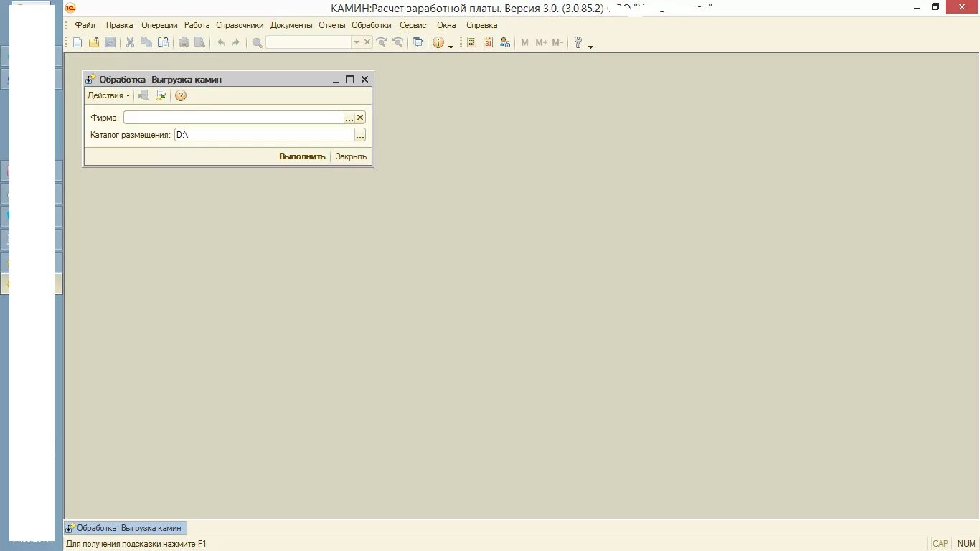
Task: Click the question mark help icon in dialog
Action: [181, 95]
